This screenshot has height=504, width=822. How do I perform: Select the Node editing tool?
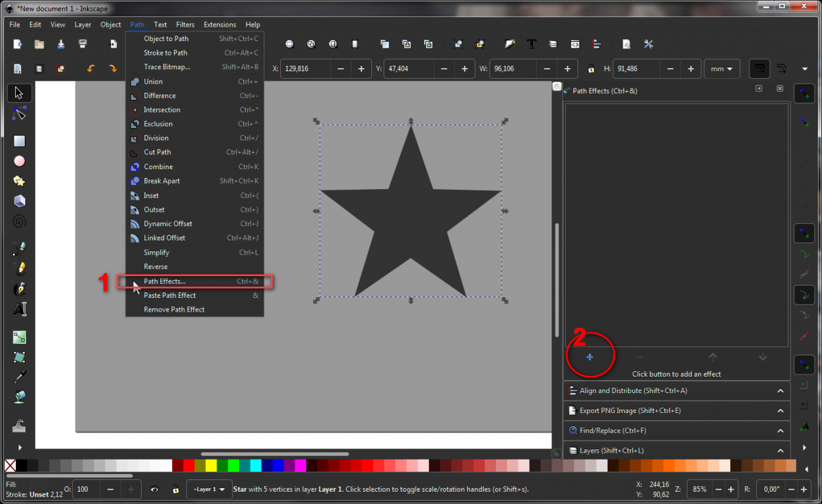coord(18,114)
